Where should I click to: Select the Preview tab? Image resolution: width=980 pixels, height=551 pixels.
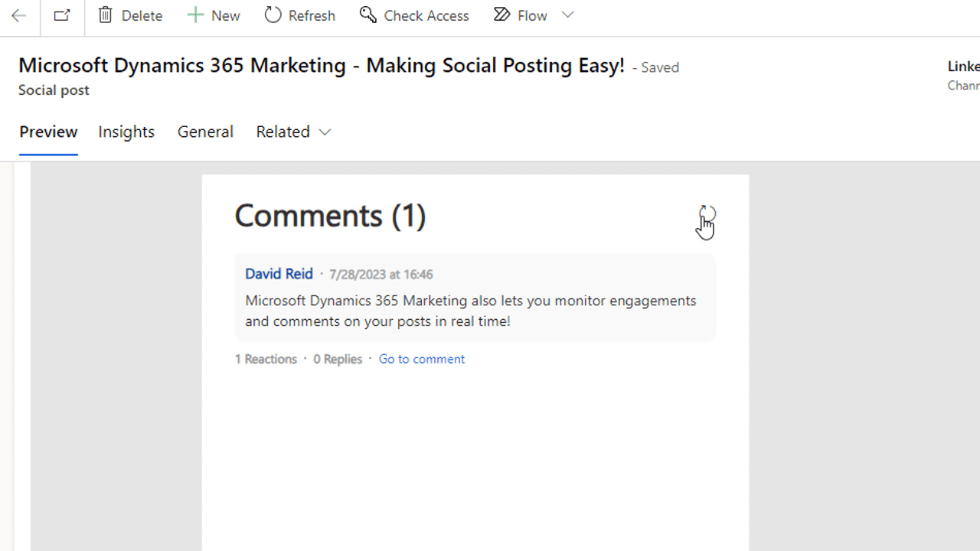tap(48, 132)
